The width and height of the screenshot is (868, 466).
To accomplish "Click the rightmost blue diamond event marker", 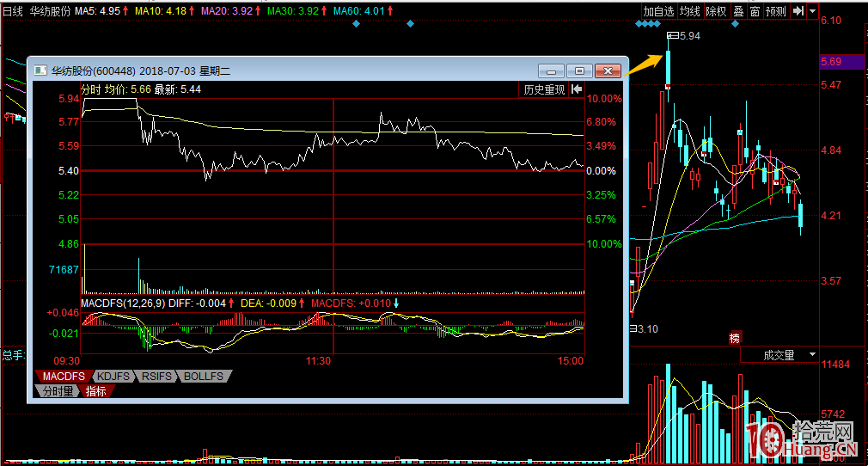I will 735,24.
